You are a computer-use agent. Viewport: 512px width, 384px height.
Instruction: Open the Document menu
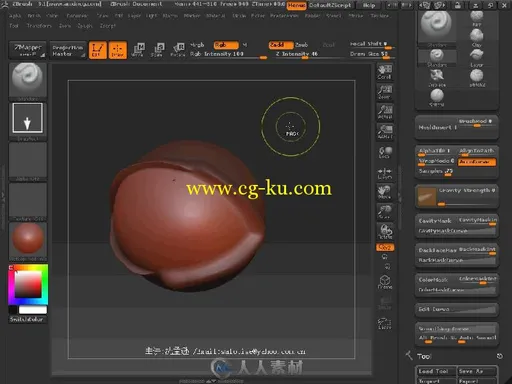[x=77, y=16]
